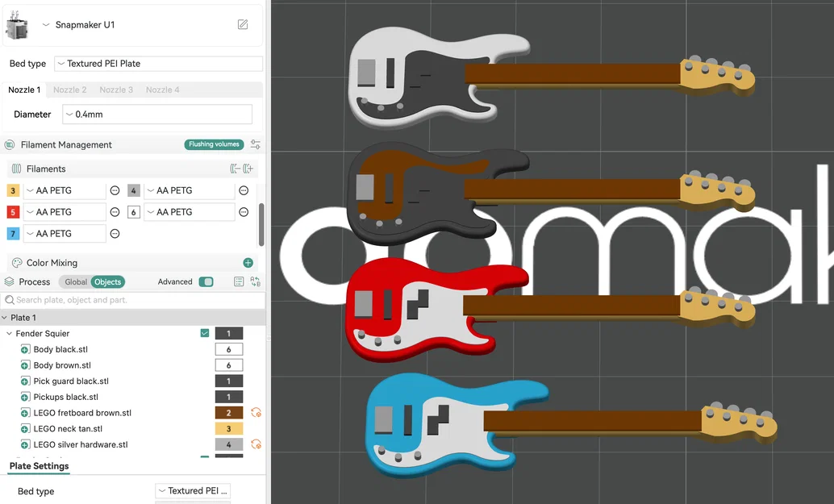Open filament 5 AA PETG dropdown

(x=65, y=212)
